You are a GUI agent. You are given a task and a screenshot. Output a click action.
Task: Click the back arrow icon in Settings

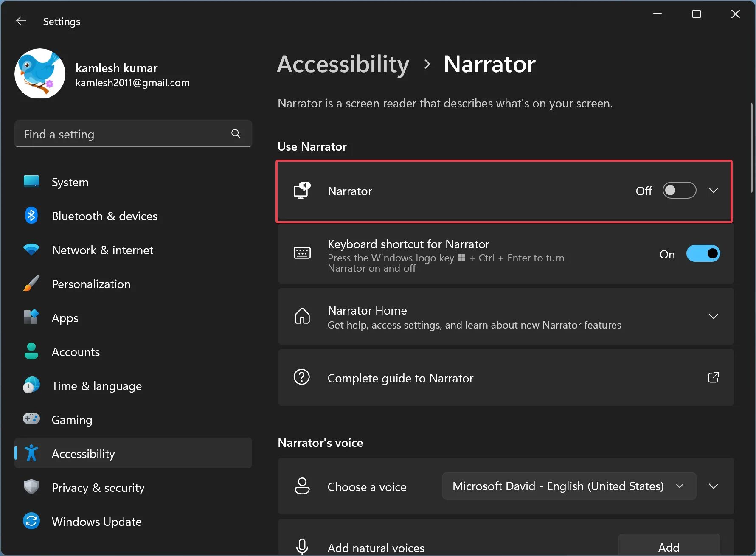21,21
